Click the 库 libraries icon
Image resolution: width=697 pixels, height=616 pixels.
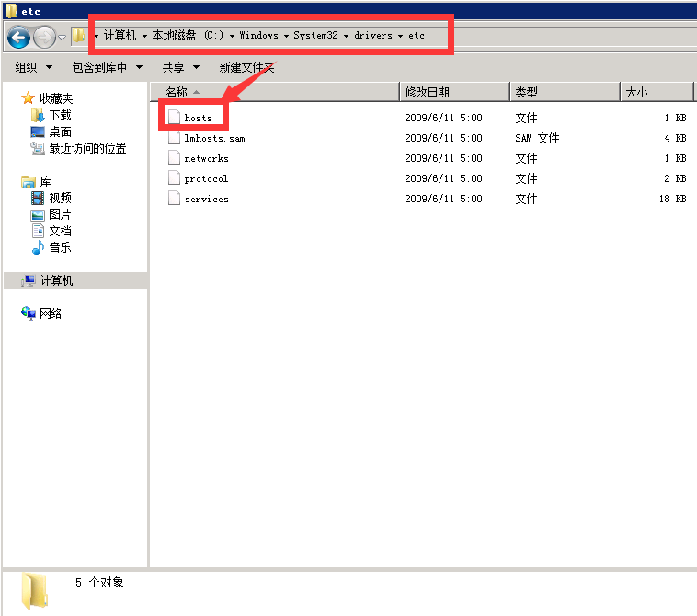pyautogui.click(x=29, y=181)
